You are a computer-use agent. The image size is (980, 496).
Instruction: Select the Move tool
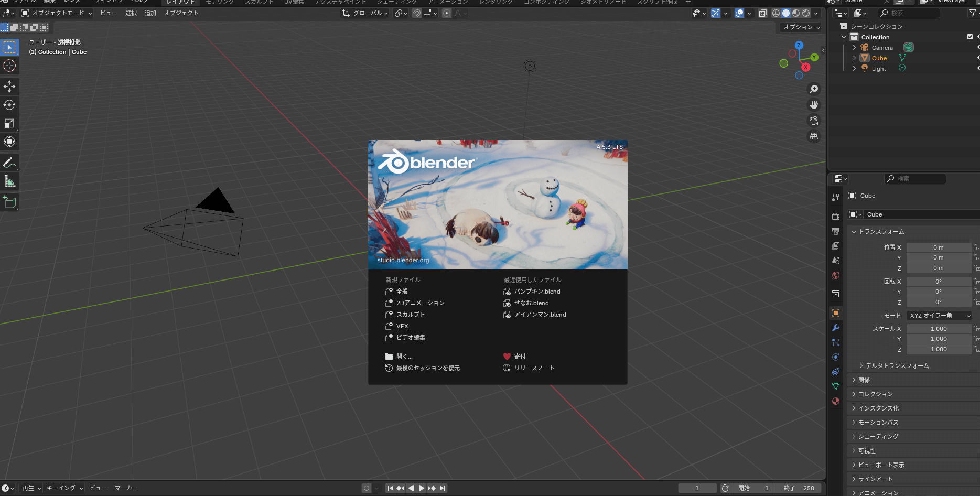(x=9, y=87)
